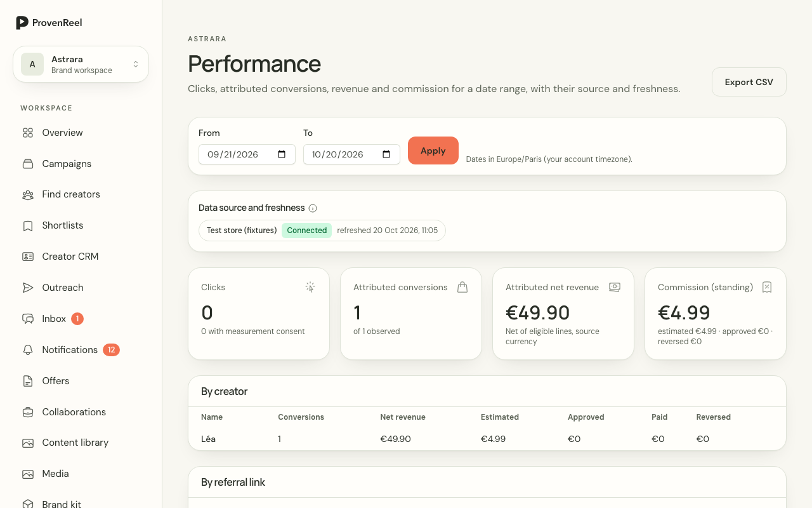Viewport: 812px width, 508px height.
Task: Click the Inbox badge showing 1
Action: point(77,319)
